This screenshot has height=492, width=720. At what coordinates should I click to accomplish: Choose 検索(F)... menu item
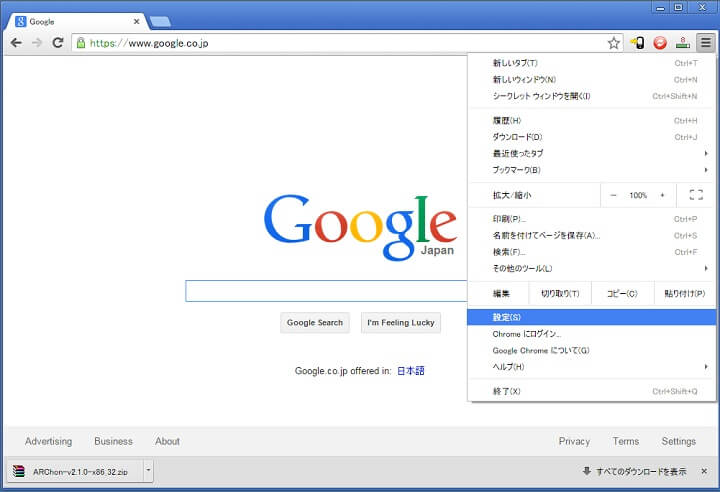pyautogui.click(x=592, y=252)
